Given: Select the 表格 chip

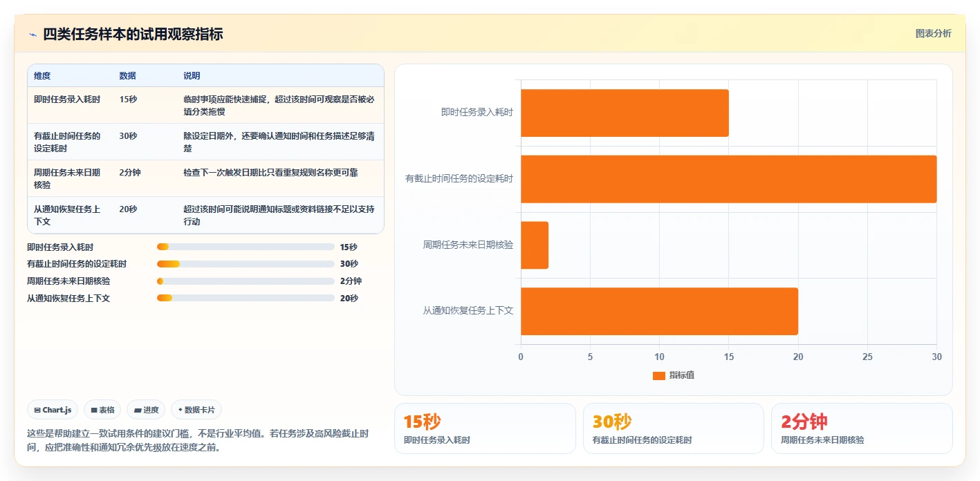Looking at the screenshot, I should click(102, 410).
